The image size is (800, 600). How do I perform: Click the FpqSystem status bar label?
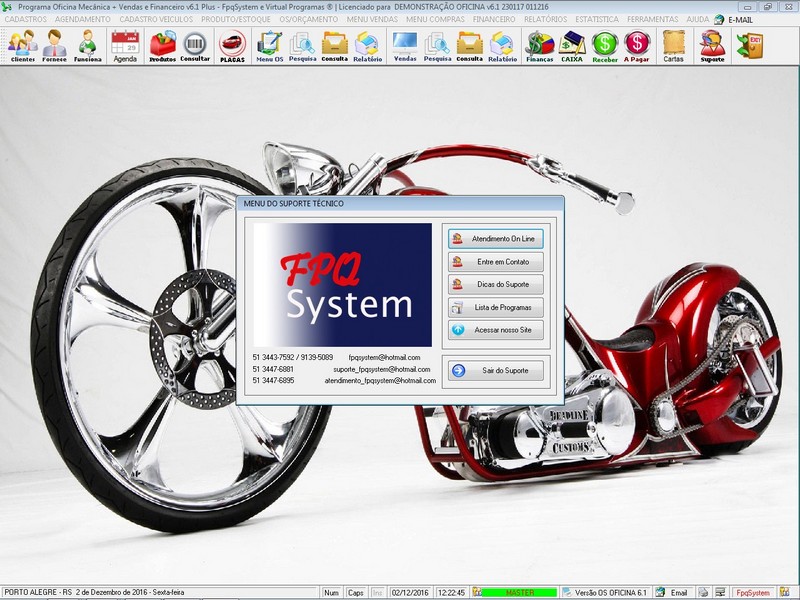pyautogui.click(x=753, y=592)
